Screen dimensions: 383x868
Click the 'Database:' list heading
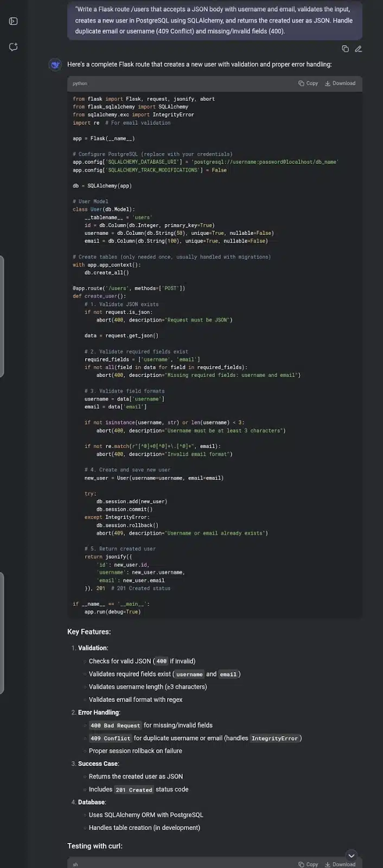[x=92, y=802]
